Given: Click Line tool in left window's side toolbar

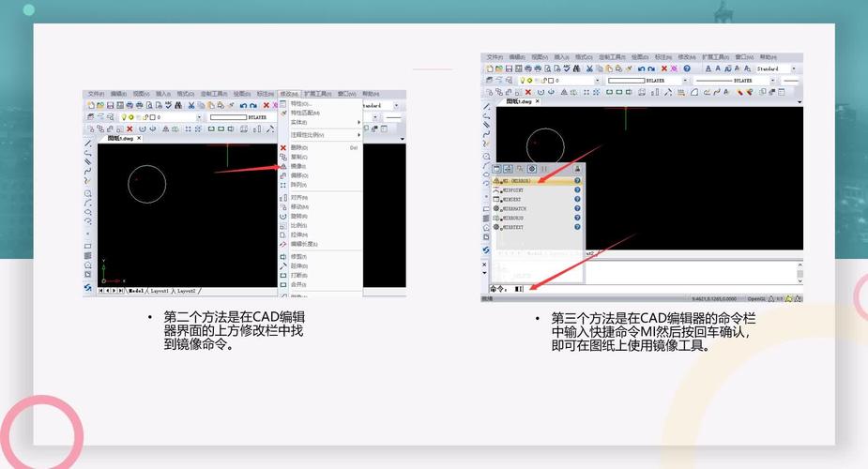Looking at the screenshot, I should 87,144.
